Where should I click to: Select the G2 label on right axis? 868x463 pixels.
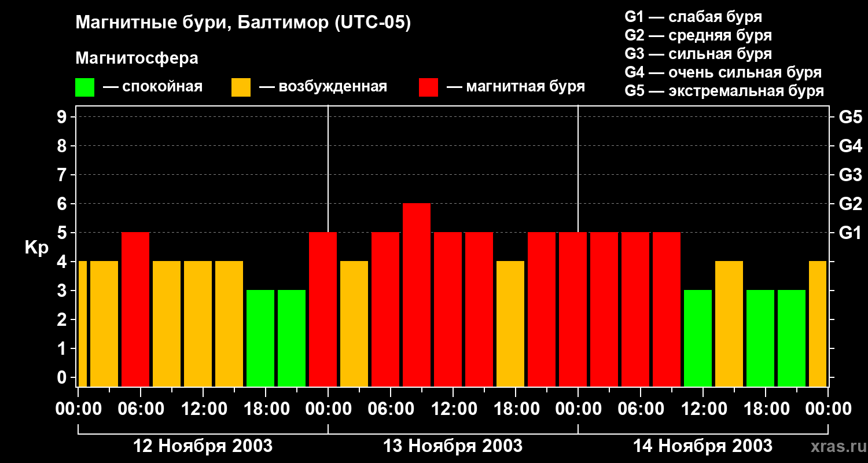tap(850, 204)
